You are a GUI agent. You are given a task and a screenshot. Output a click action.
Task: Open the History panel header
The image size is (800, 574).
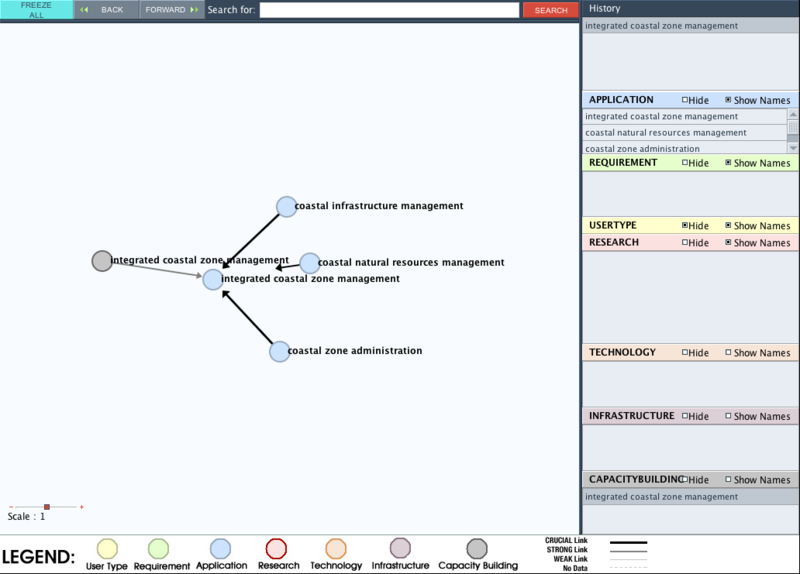click(x=605, y=8)
